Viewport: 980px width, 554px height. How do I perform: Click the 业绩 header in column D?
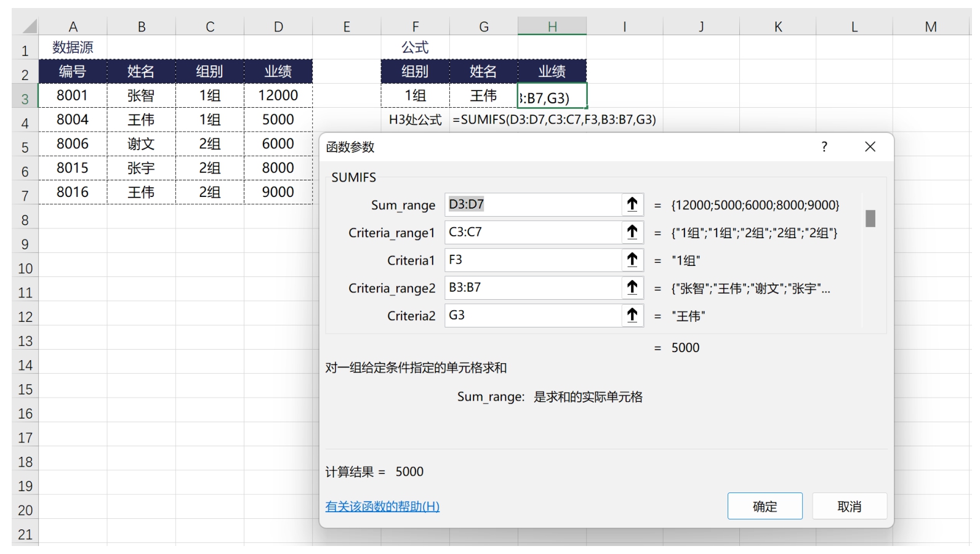point(278,71)
